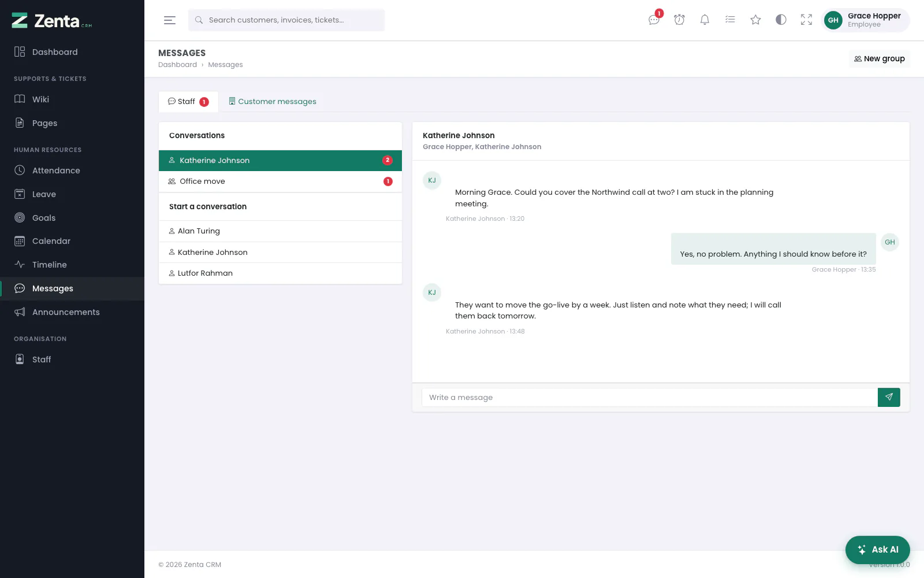Go to Leave in sidebar
Screen dimensions: 924x578
[72, 194]
